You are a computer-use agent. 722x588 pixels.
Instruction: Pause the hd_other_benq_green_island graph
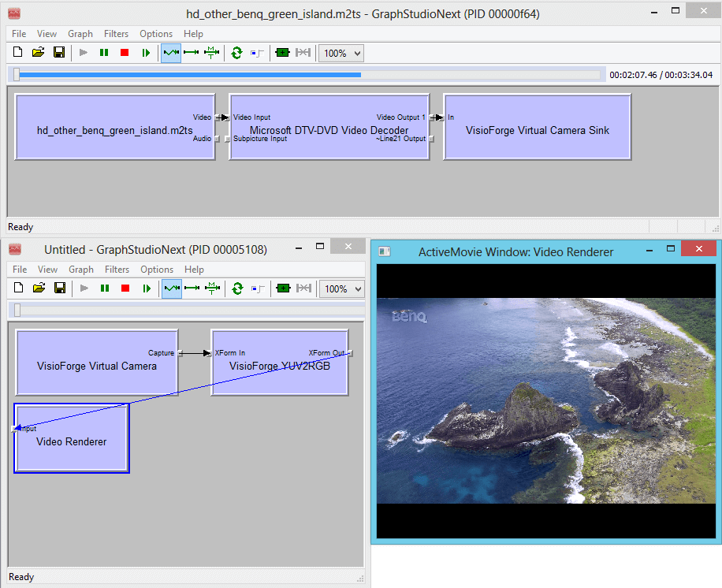pos(104,53)
